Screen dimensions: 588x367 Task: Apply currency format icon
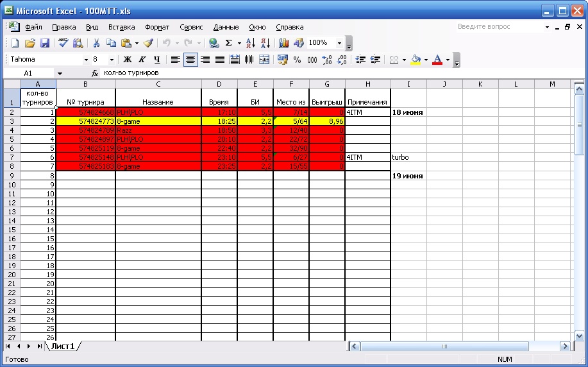tap(282, 59)
